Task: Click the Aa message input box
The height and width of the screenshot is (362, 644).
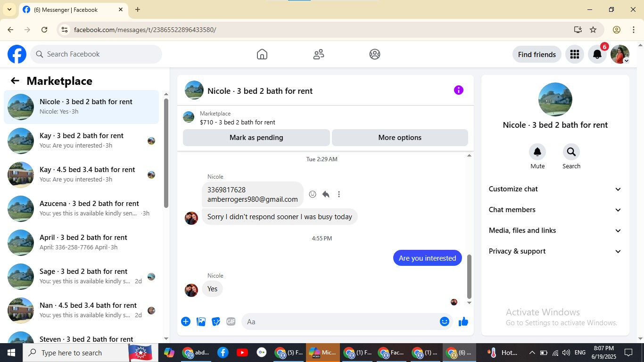Action: coord(347,321)
